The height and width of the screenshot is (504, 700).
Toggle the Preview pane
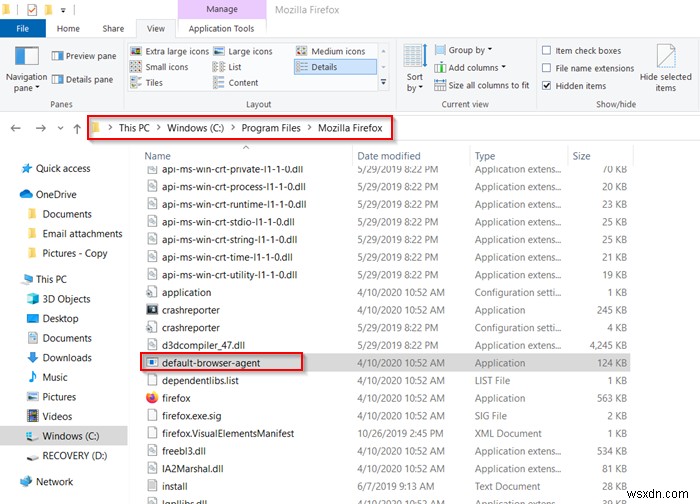click(x=84, y=56)
